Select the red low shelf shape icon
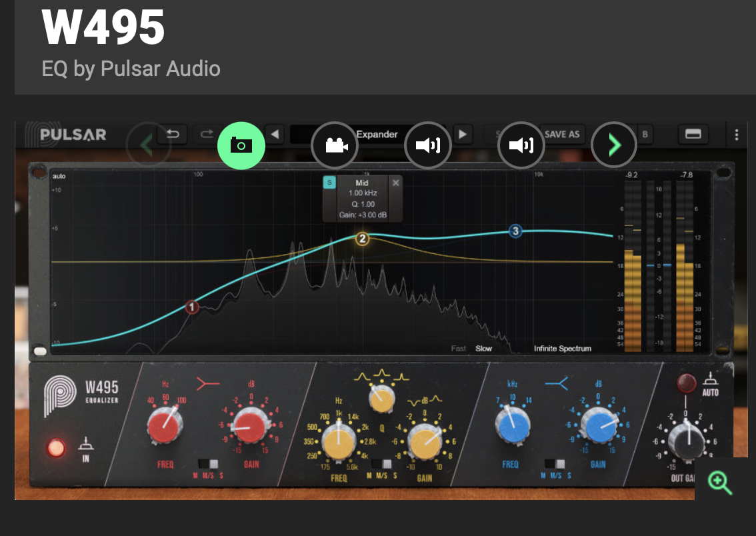 pos(208,384)
